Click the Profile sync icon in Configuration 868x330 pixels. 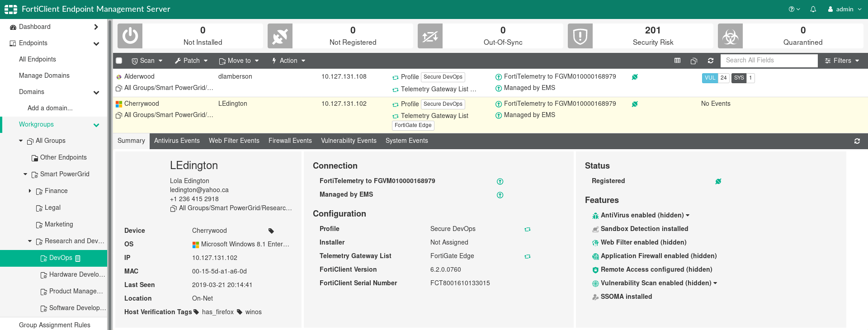527,229
